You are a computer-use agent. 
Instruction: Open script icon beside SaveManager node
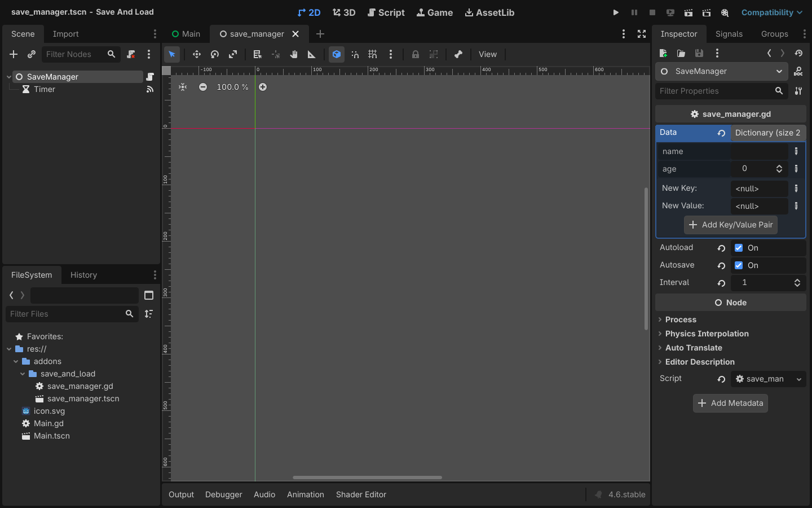(150, 77)
